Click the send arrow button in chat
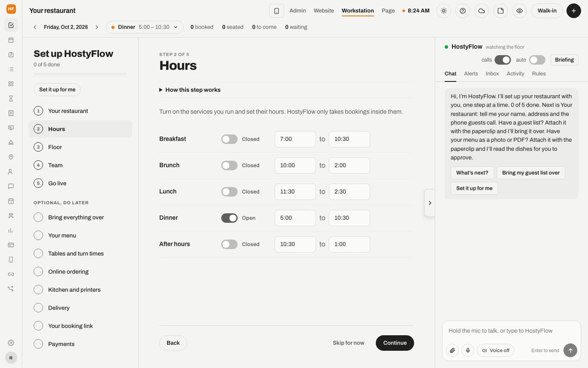This screenshot has height=368, width=588. coord(570,350)
